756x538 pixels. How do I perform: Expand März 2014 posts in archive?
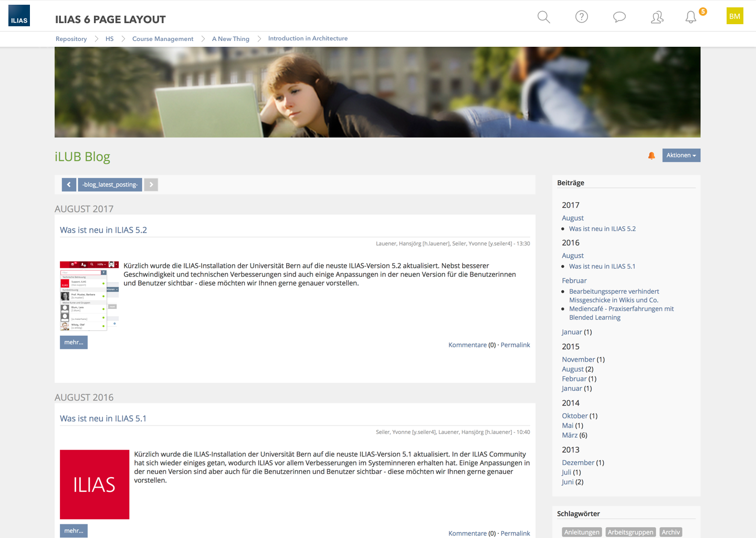click(x=569, y=435)
